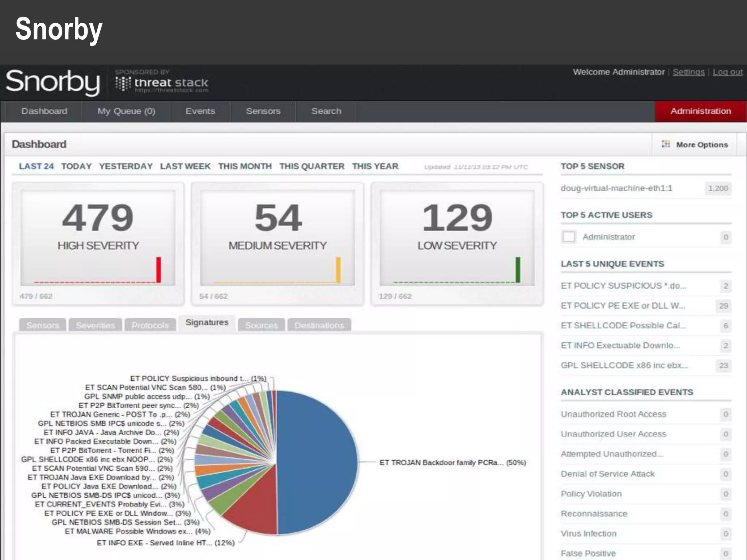Click the red high severity sparkline bar
The height and width of the screenshot is (560, 747).
pyautogui.click(x=158, y=270)
